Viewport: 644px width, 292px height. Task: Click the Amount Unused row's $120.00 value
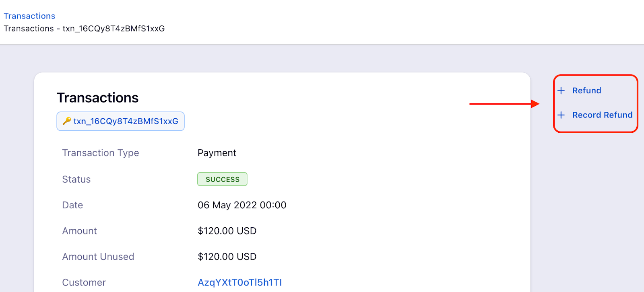227,257
